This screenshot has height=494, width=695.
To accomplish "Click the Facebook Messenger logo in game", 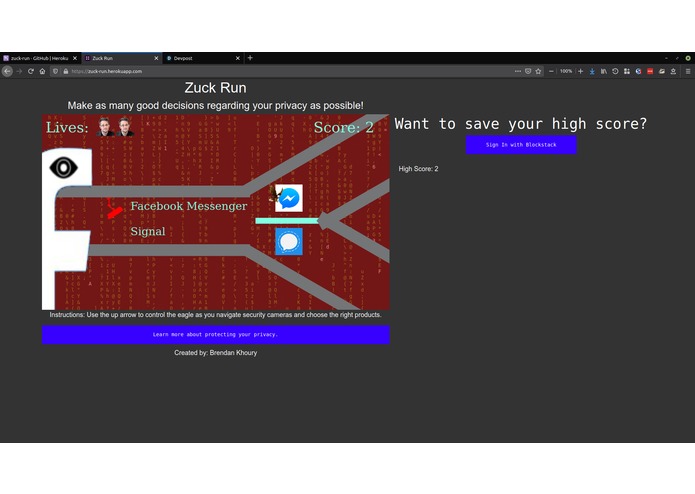I will pos(289,198).
